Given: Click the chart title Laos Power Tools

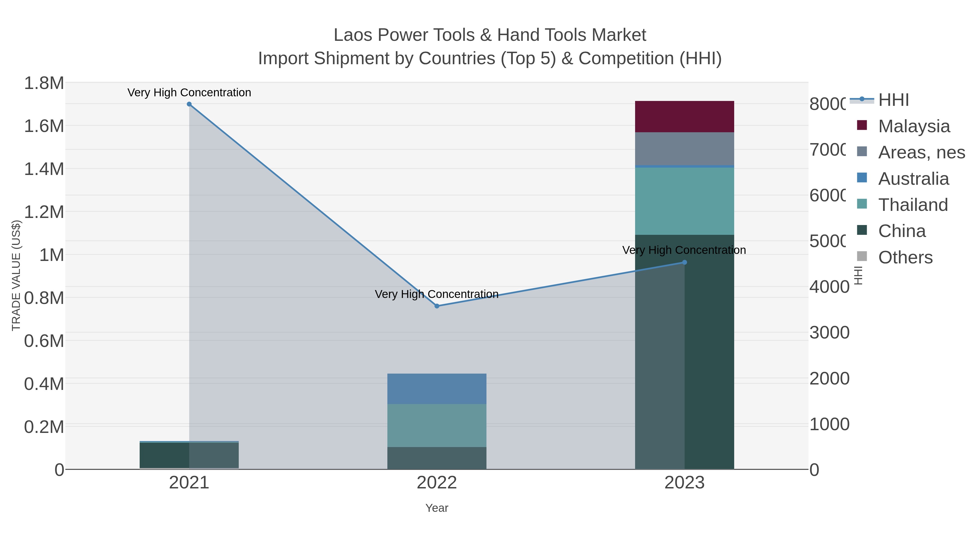Looking at the screenshot, I should [x=490, y=35].
